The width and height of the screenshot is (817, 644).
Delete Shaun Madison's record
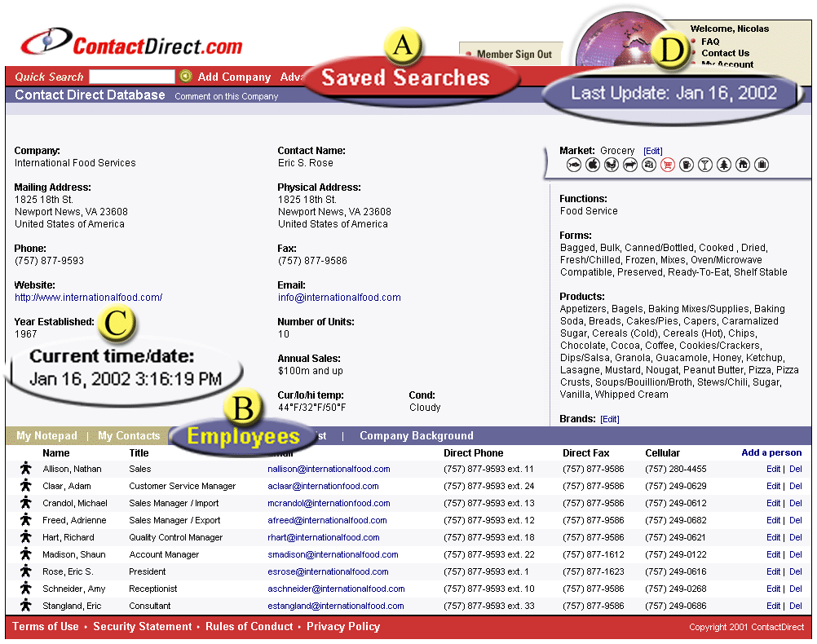[796, 555]
